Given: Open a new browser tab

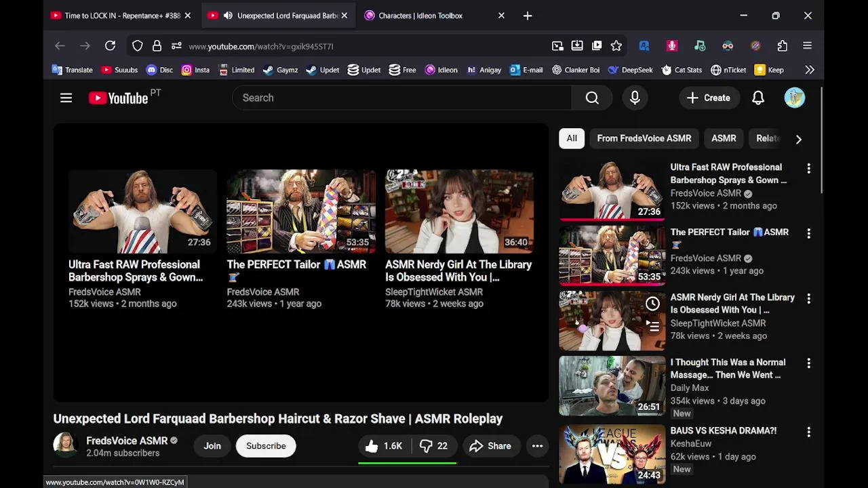Looking at the screenshot, I should (528, 16).
